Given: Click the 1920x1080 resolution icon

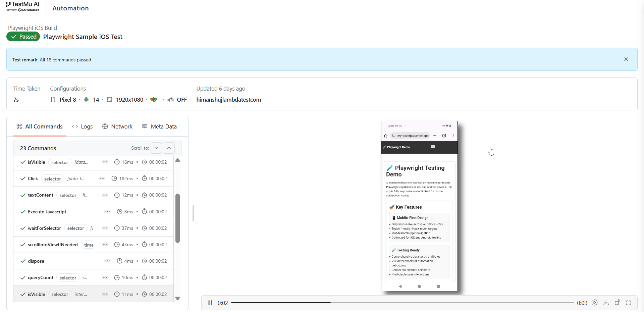Looking at the screenshot, I should [x=109, y=100].
